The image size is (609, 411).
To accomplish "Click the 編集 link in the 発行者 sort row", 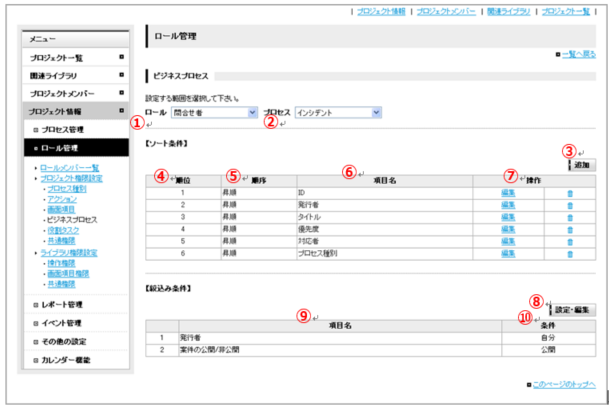I will [508, 205].
